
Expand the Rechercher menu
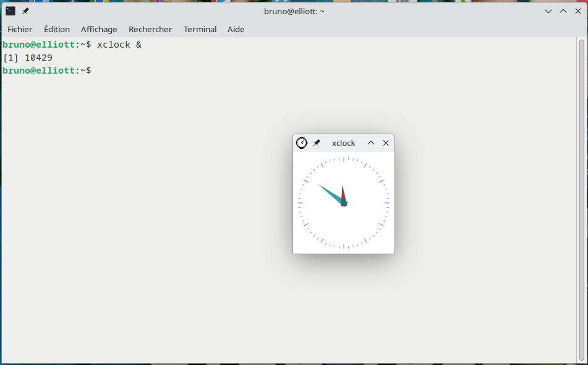point(150,29)
